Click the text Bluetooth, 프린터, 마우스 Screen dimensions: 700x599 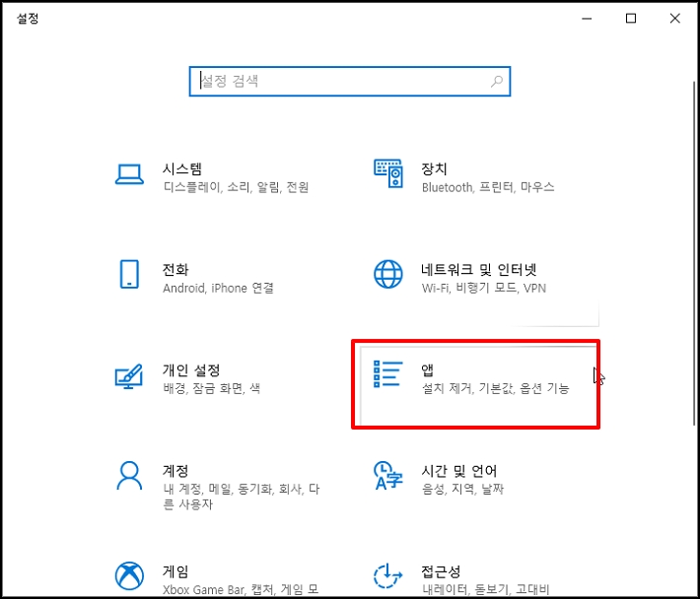coord(488,187)
